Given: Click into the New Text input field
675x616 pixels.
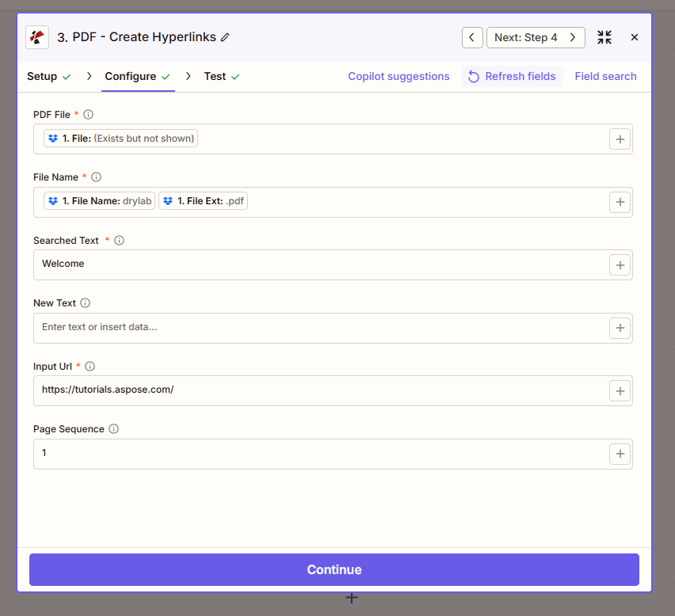Looking at the screenshot, I should click(x=317, y=328).
